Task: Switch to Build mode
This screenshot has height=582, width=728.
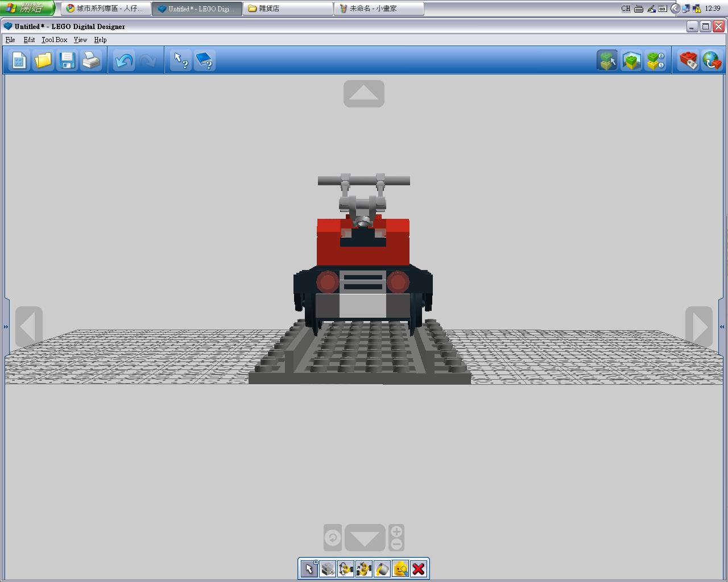Action: (x=607, y=60)
